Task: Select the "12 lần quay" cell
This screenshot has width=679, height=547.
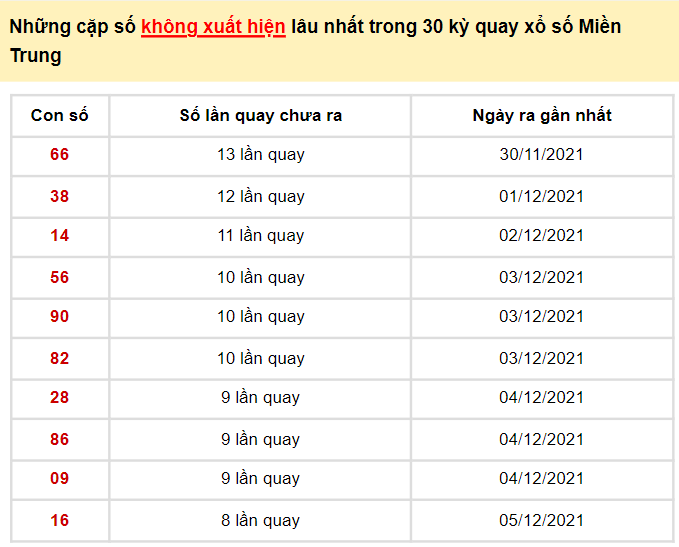Action: point(260,197)
